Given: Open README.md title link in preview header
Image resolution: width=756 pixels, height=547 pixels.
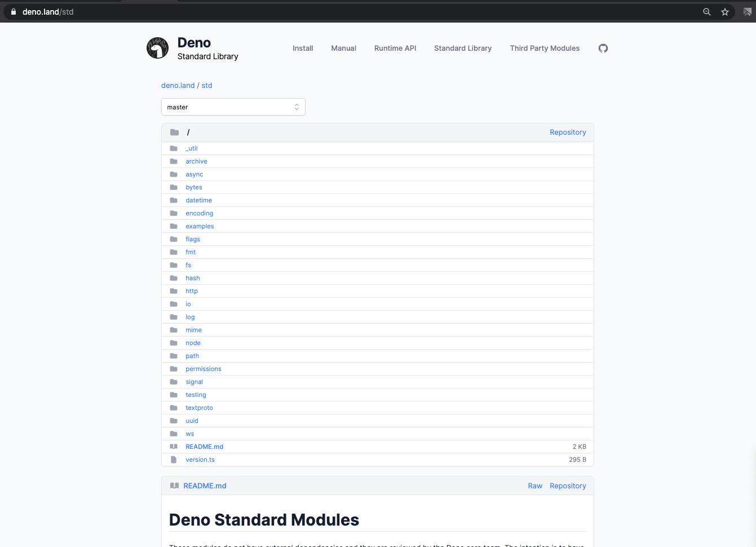Looking at the screenshot, I should pyautogui.click(x=205, y=486).
